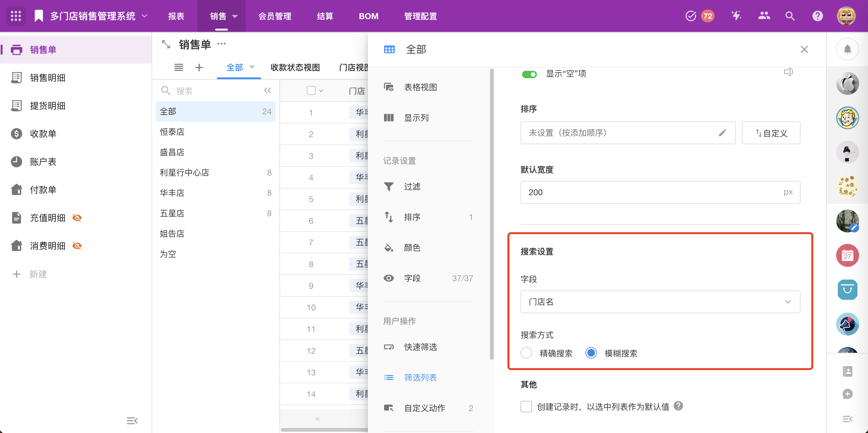Toggle the 显示空项 switch
The height and width of the screenshot is (433, 868).
(x=529, y=74)
